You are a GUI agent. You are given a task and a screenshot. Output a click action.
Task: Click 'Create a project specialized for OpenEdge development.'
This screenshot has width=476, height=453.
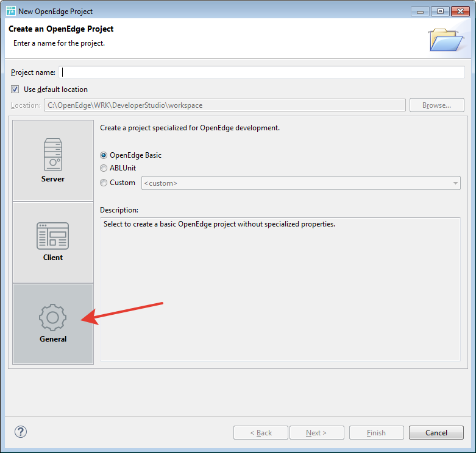pyautogui.click(x=190, y=128)
